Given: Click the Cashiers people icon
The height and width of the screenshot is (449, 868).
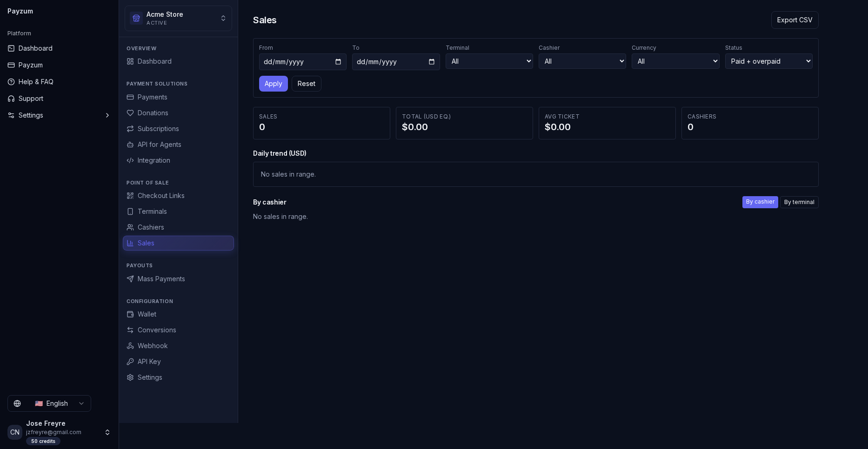Looking at the screenshot, I should click(130, 227).
